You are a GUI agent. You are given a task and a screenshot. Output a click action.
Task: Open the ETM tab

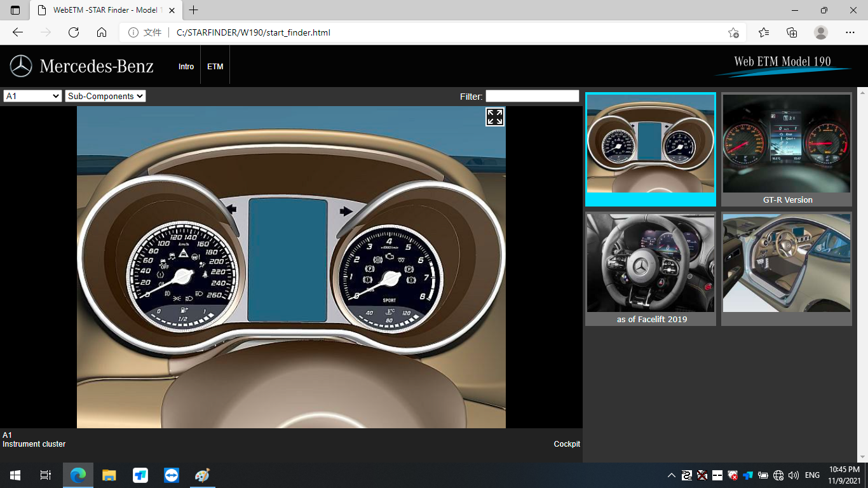click(215, 67)
